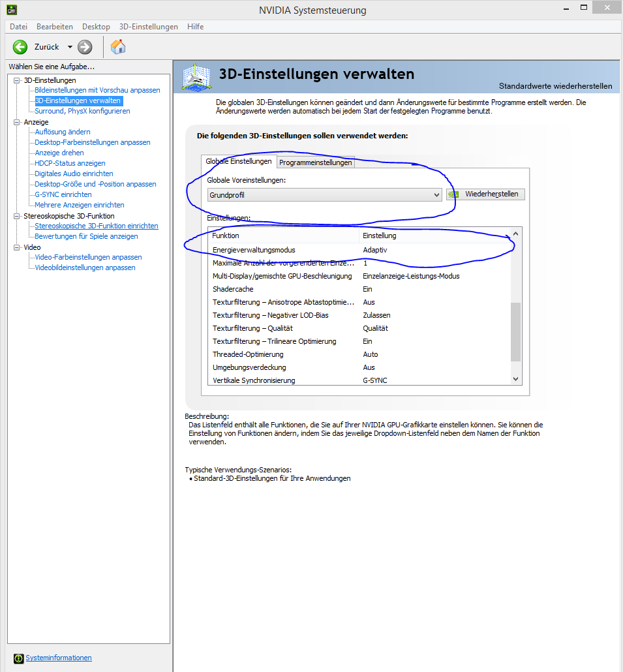
Task: Open the Hilfe menu
Action: (196, 27)
